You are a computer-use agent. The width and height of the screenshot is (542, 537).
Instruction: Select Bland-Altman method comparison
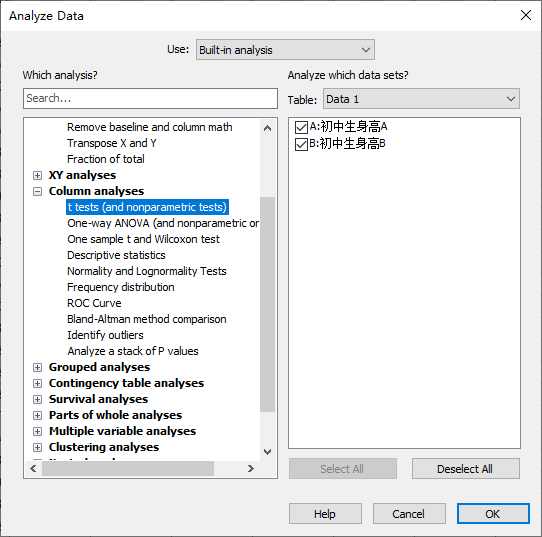pos(147,319)
